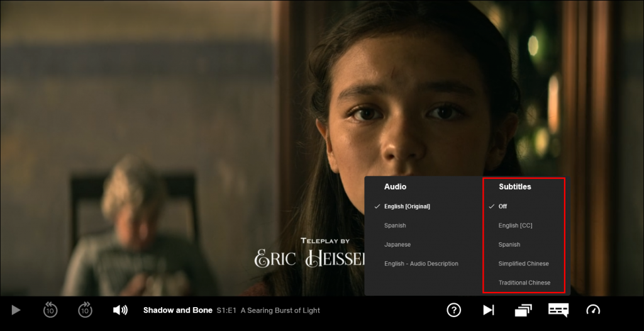Skip forward 10 seconds
This screenshot has width=644, height=331.
pos(85,310)
